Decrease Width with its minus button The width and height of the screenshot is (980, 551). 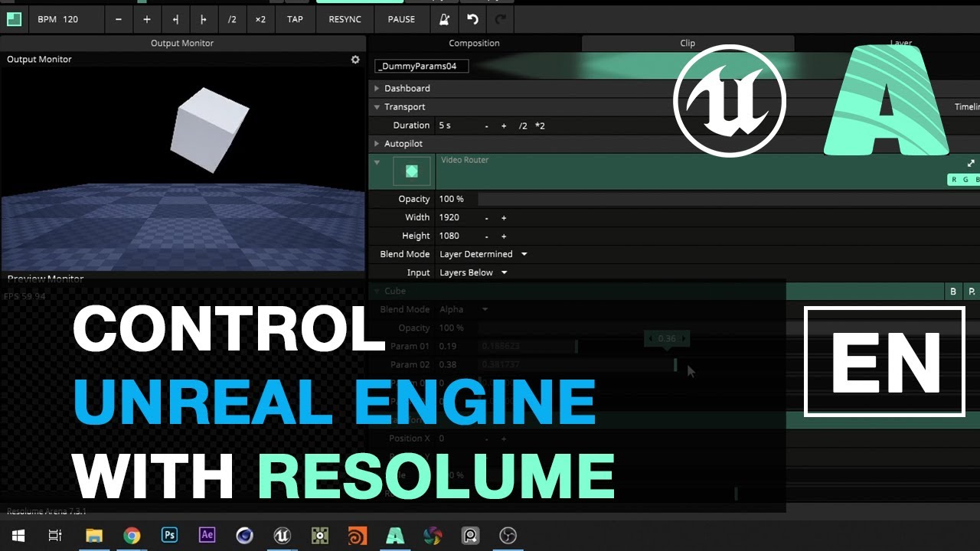pos(486,217)
